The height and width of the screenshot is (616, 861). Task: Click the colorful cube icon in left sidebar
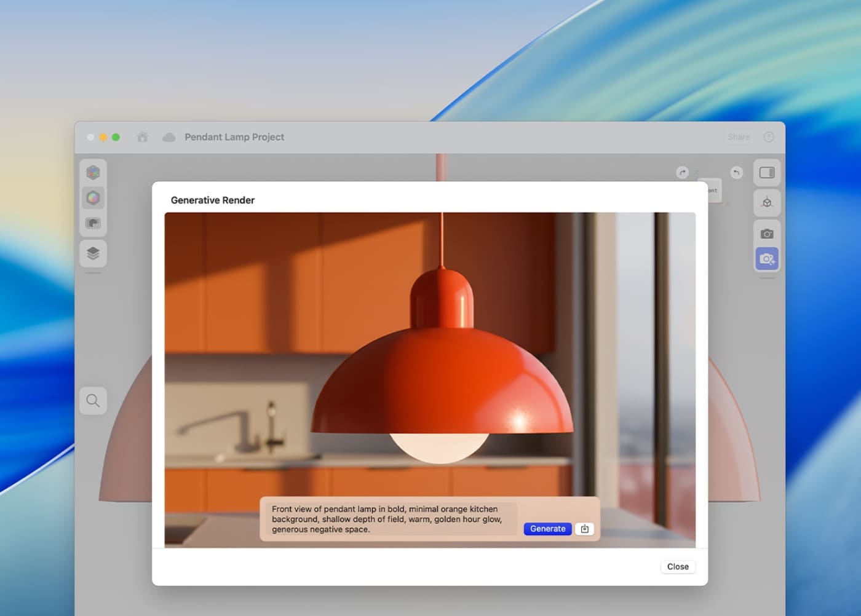click(x=93, y=172)
